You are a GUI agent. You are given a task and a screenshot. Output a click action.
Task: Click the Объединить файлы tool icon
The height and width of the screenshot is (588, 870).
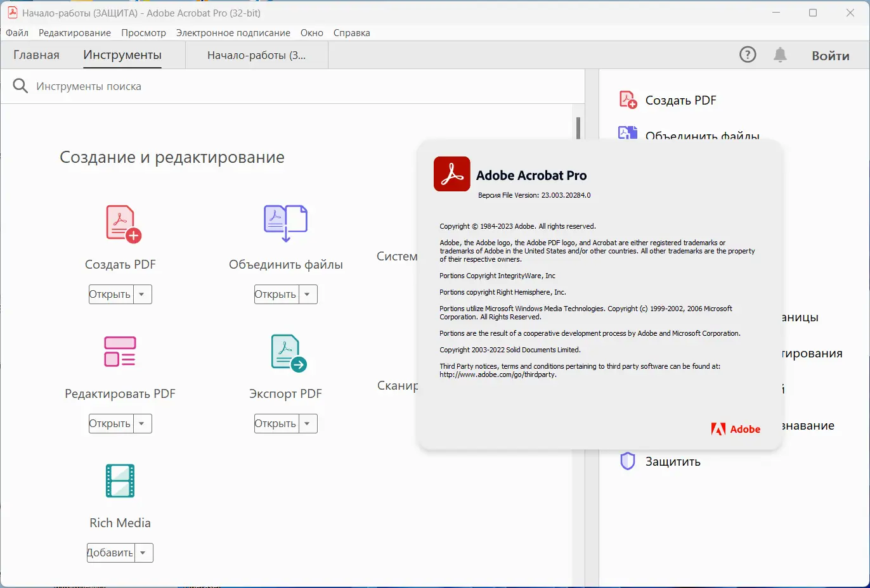(x=285, y=224)
